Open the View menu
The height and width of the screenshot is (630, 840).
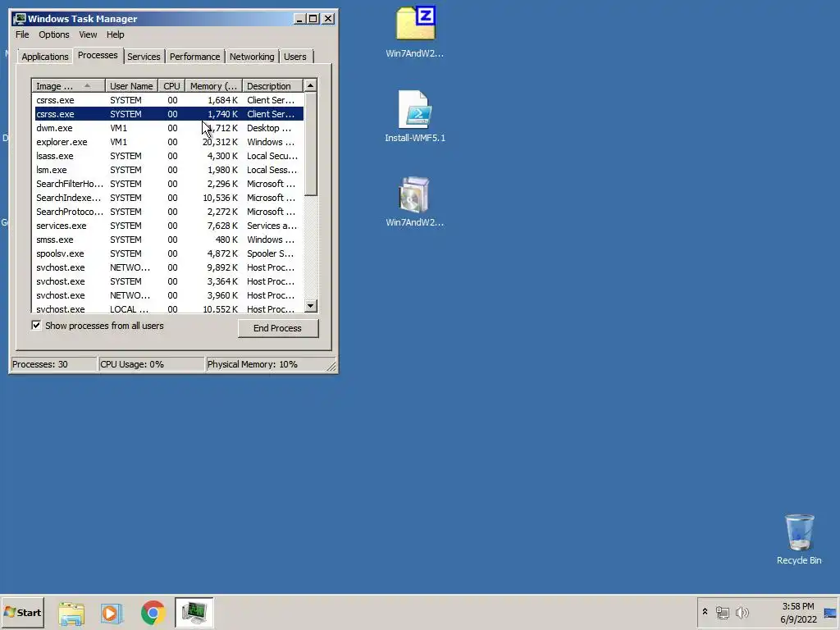[x=88, y=34]
